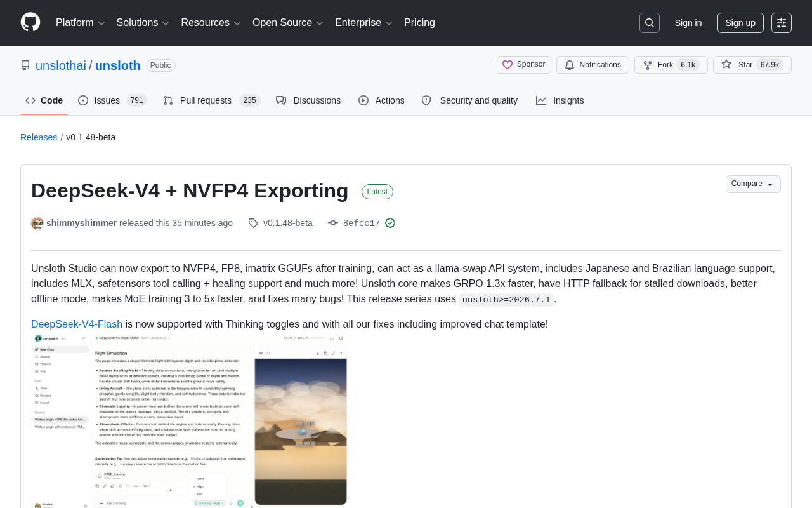The height and width of the screenshot is (508, 812).
Task: Star the unsloth repository
Action: click(752, 65)
